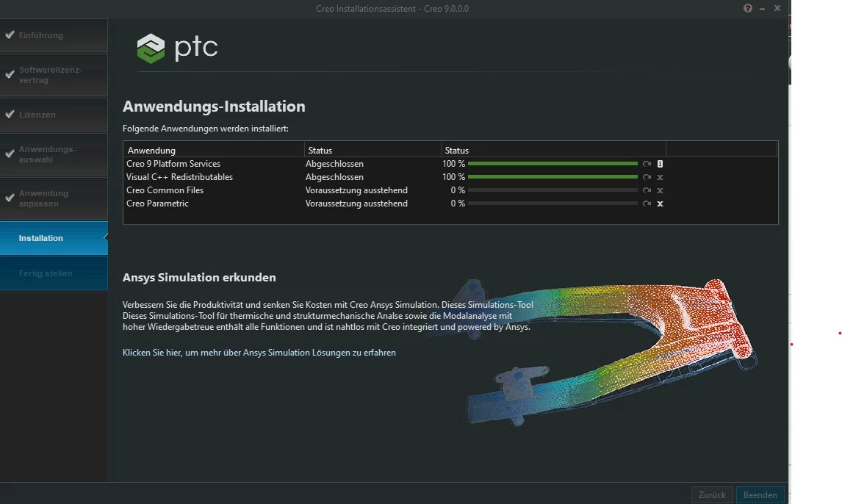Click Voraussetzung ausstehend for Creo Parametric
Screen dimensions: 842x504
[356, 204]
